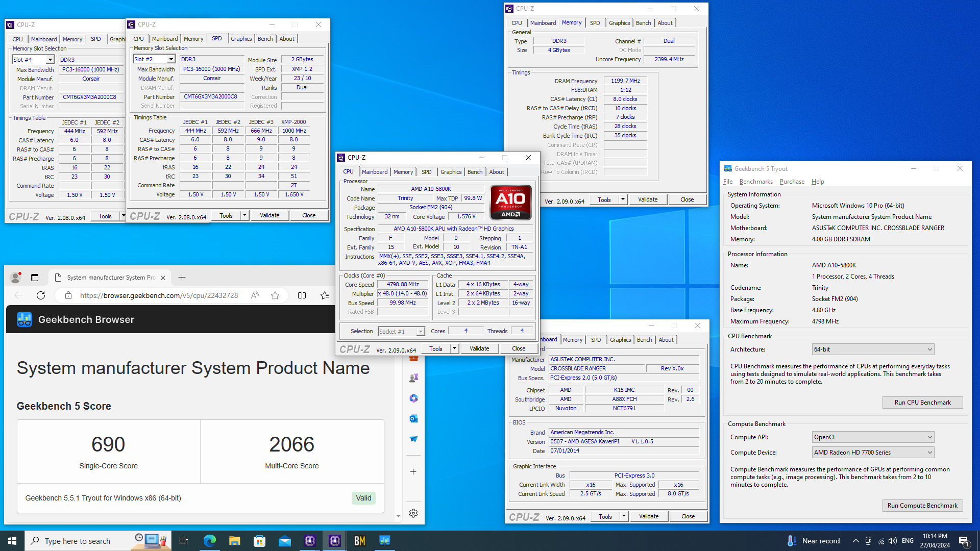This screenshot has width=980, height=551.
Task: Open Tools arrow in CPU-Z CPU window
Action: [454, 348]
